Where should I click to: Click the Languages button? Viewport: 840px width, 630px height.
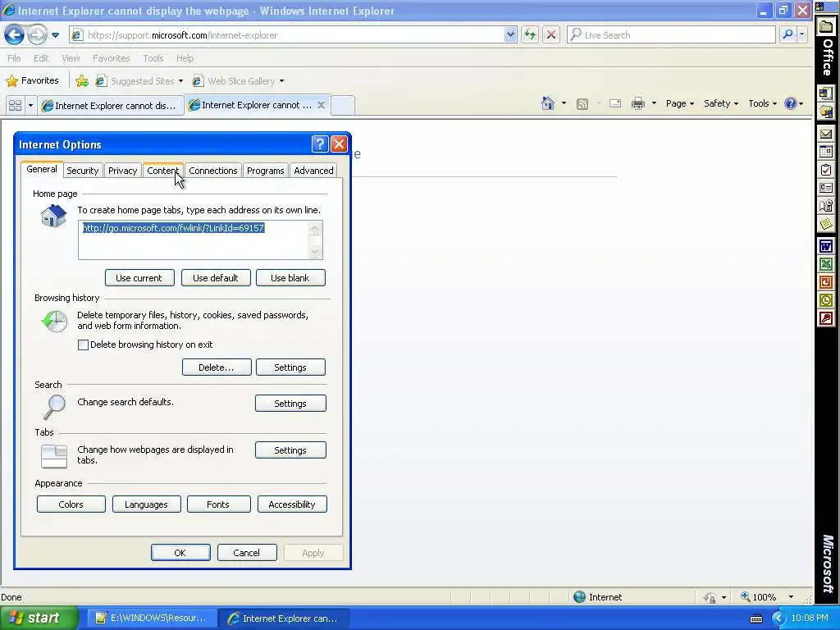click(146, 504)
